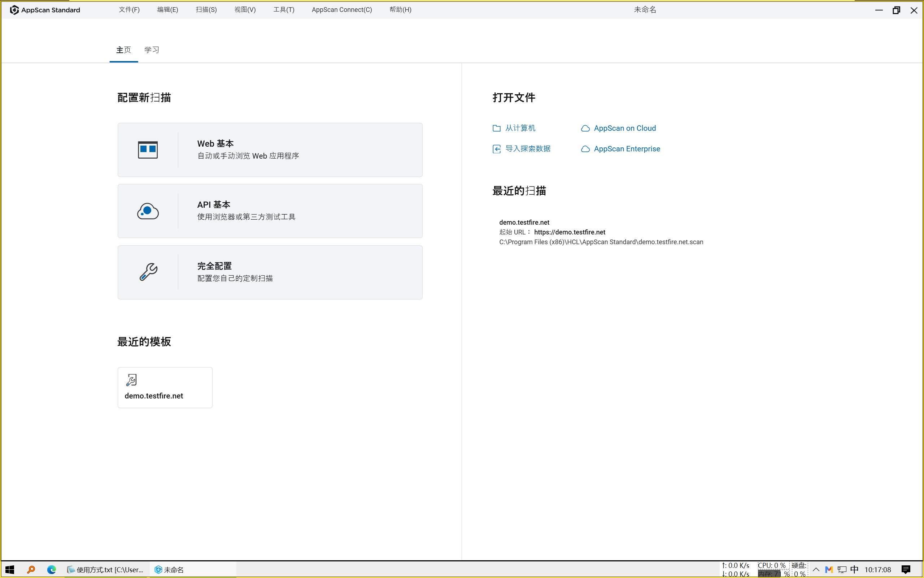
Task: Click the taskbar clock 10:17:08
Action: [x=878, y=570]
